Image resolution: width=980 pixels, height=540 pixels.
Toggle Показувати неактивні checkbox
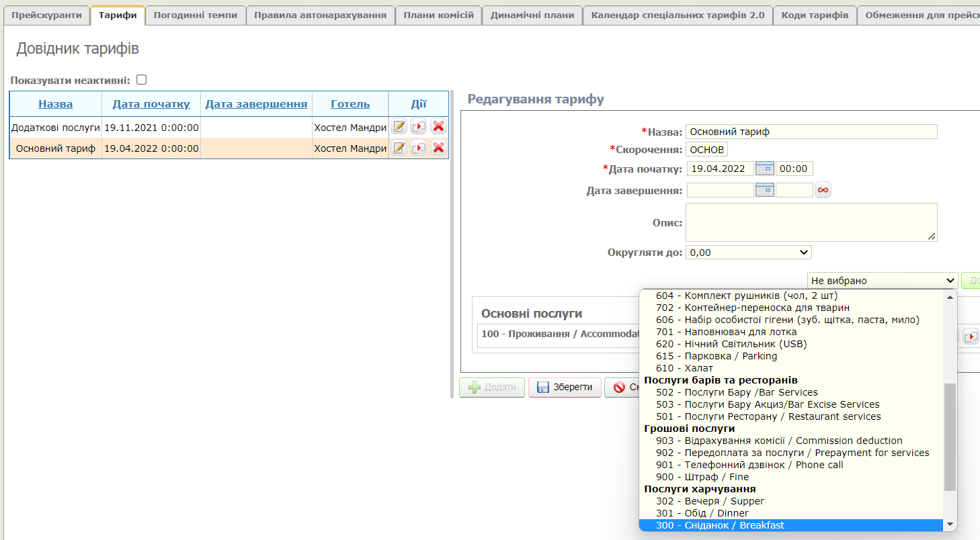coord(141,80)
